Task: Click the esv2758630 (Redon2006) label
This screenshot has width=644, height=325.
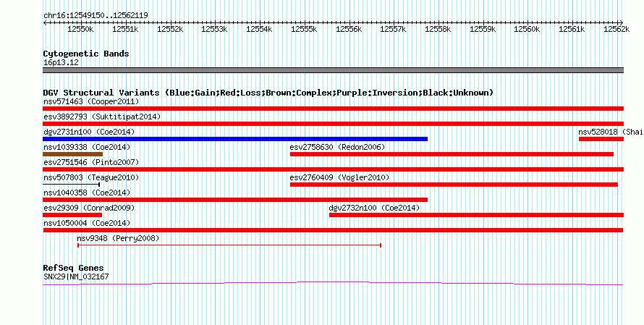Action: (x=337, y=147)
